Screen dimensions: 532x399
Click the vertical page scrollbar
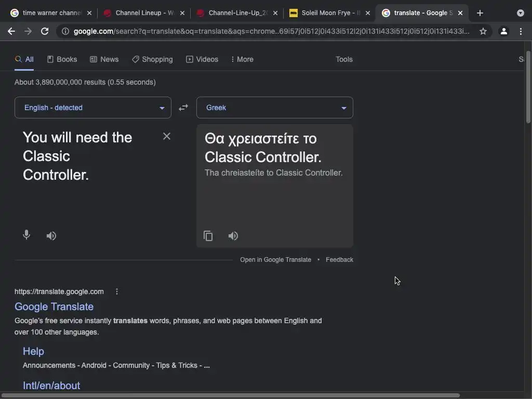528,87
